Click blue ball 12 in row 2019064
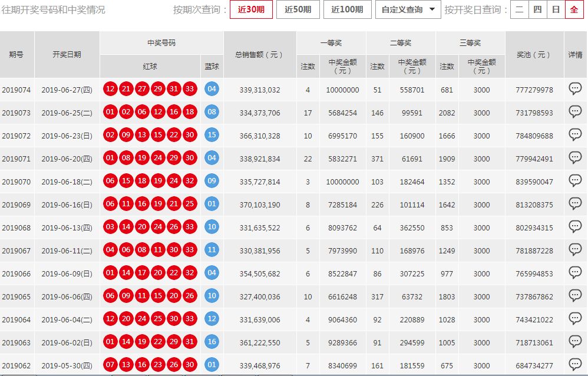 pyautogui.click(x=212, y=319)
